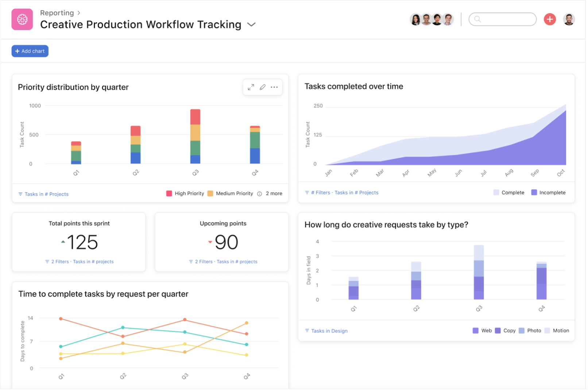Click the Q1 bar in Priority distribution chart
The height and width of the screenshot is (390, 588).
(x=76, y=153)
